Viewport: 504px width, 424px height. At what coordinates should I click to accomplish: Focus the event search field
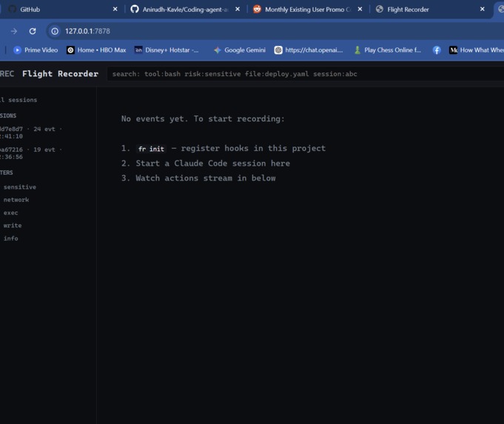(x=306, y=74)
